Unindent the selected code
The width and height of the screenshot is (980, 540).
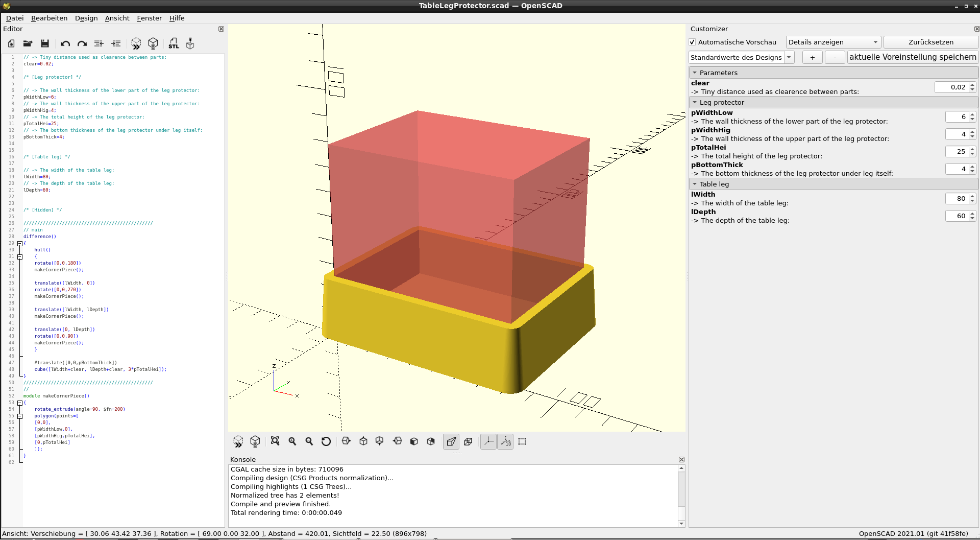(x=99, y=44)
